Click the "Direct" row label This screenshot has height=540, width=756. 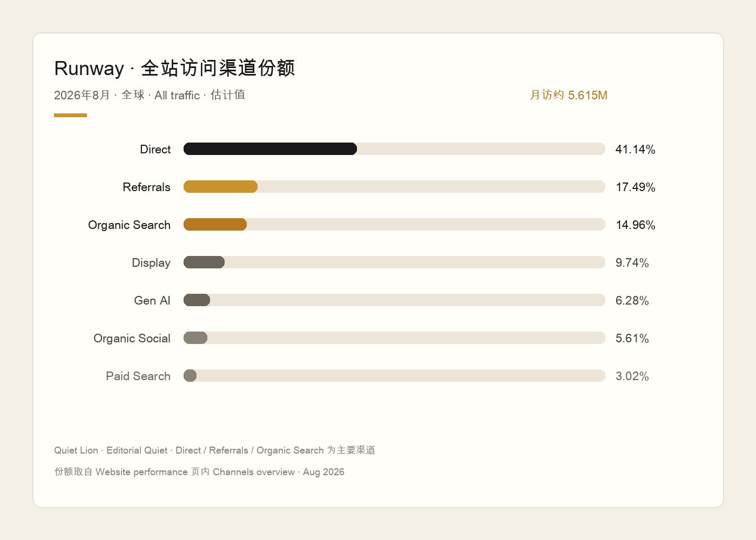point(155,150)
